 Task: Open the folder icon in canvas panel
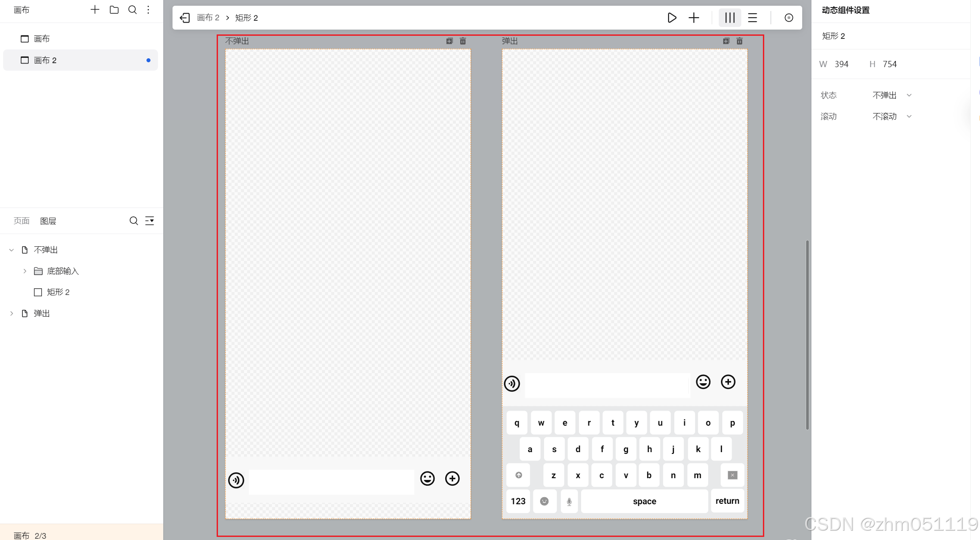[x=114, y=10]
